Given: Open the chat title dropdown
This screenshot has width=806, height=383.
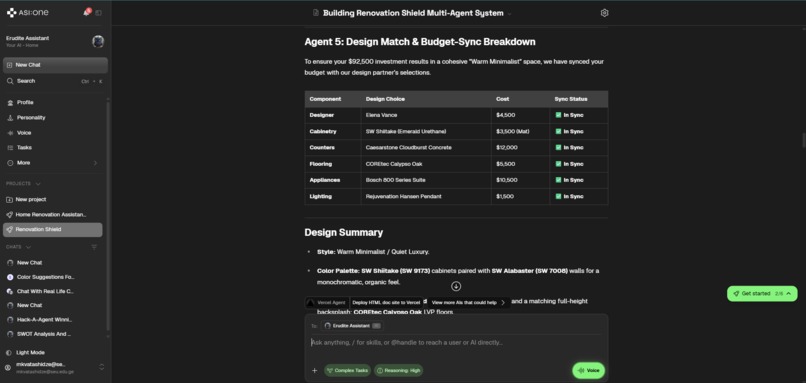Looking at the screenshot, I should pyautogui.click(x=509, y=14).
